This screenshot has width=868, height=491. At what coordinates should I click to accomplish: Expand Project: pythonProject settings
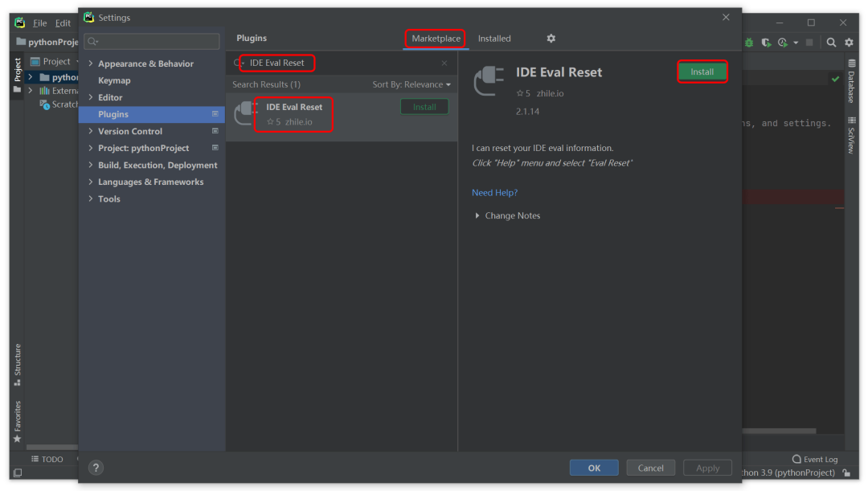tap(91, 148)
